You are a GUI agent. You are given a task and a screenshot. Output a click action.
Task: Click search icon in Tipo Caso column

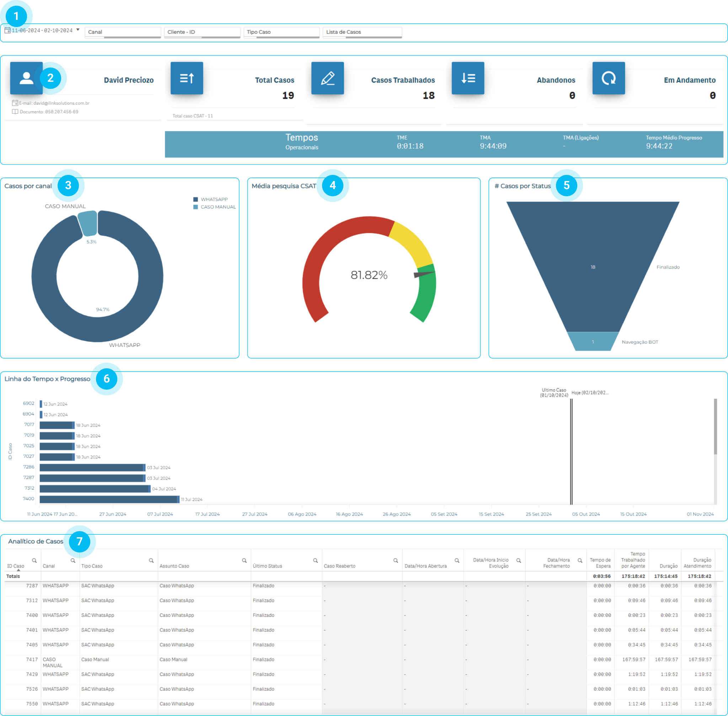151,561
